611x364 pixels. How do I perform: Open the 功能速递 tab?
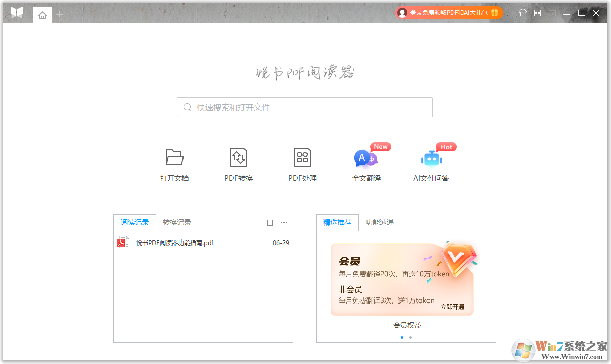[x=379, y=222]
